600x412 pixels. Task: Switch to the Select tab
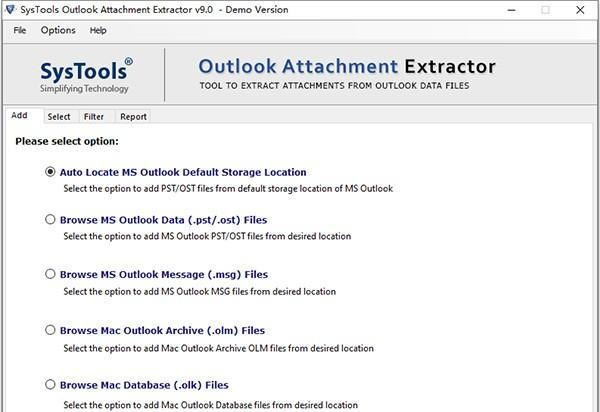[x=59, y=117]
